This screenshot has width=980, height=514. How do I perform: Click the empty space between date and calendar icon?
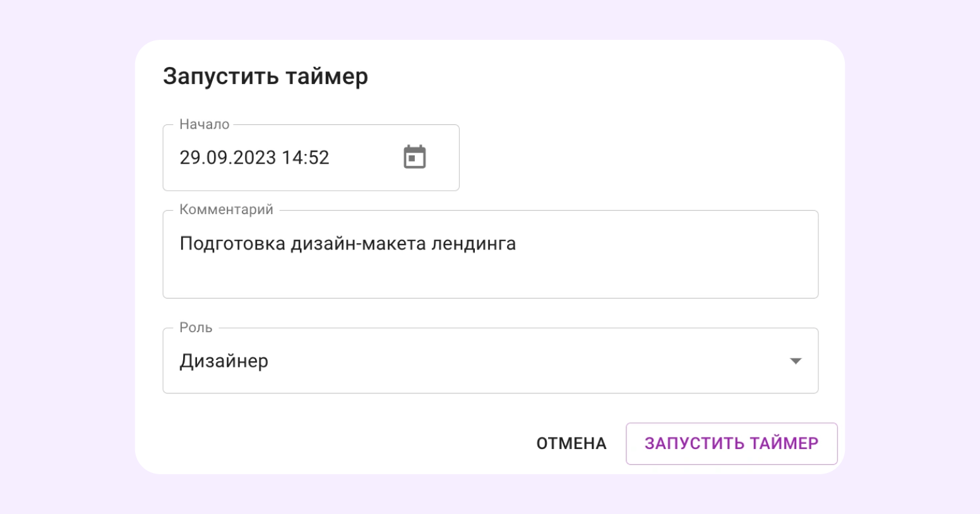pyautogui.click(x=366, y=157)
